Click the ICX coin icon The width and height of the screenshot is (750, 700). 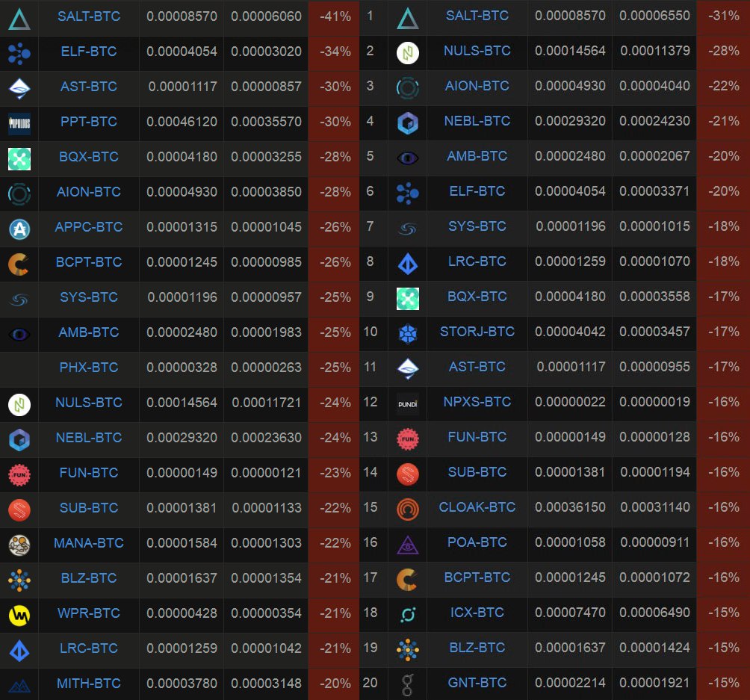pos(408,614)
